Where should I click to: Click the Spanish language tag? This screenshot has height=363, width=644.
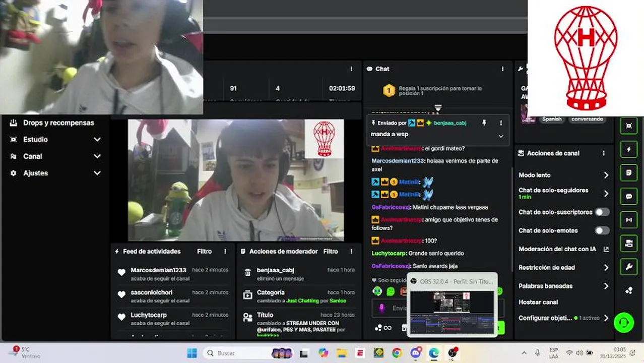[x=552, y=119]
